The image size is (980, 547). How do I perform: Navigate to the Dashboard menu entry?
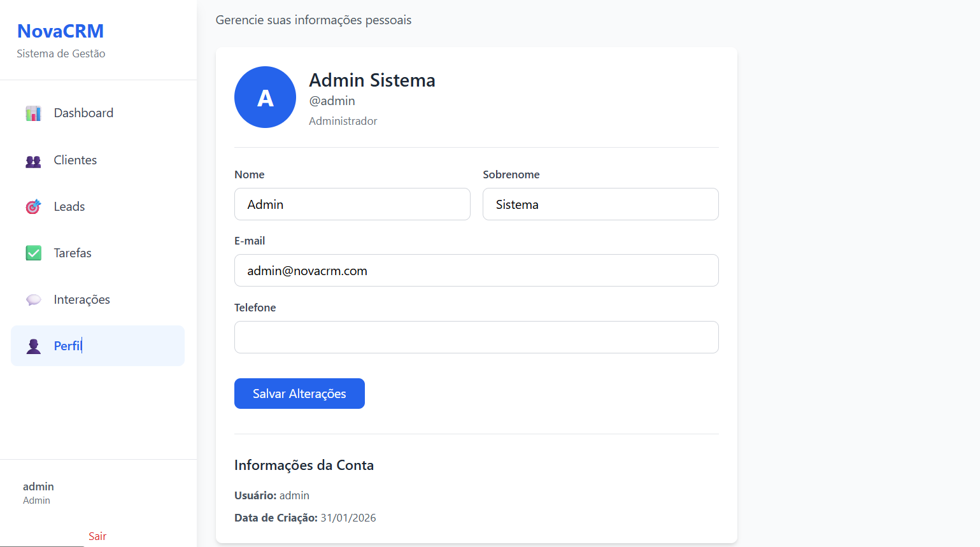[83, 113]
